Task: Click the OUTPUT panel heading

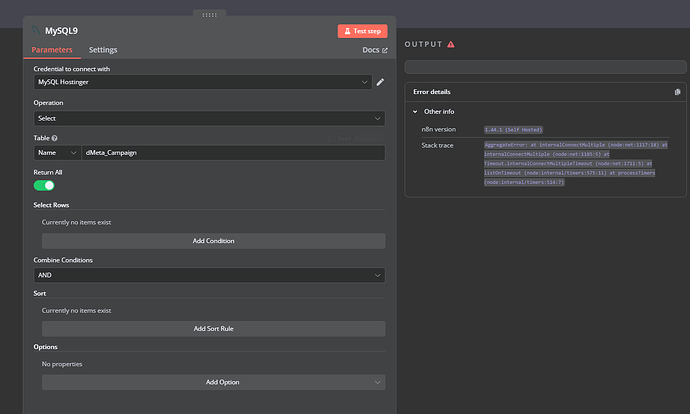Action: (423, 44)
